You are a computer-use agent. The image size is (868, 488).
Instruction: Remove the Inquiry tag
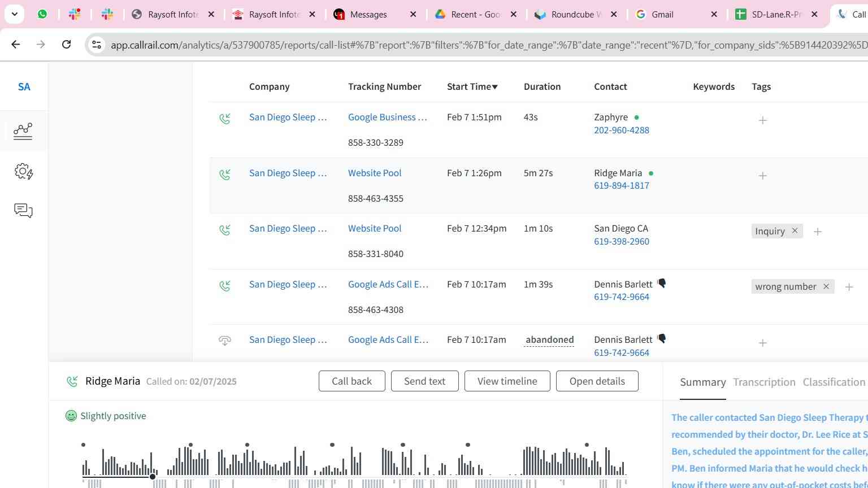click(795, 231)
